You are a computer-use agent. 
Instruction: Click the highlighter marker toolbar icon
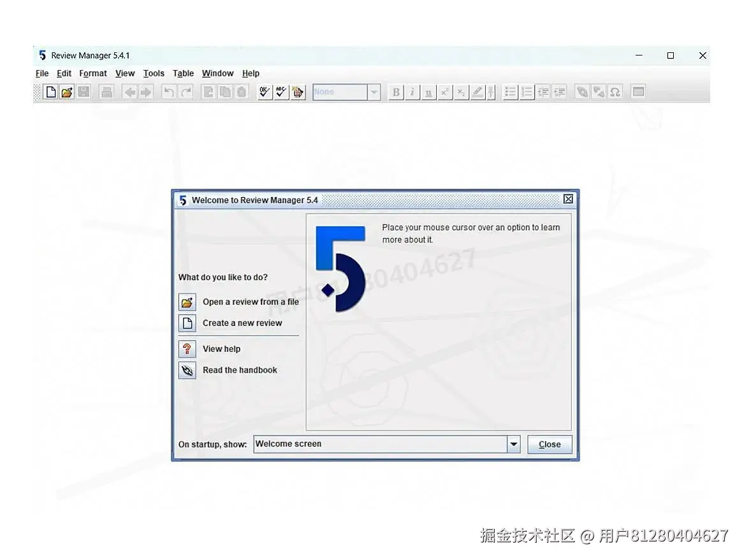pyautogui.click(x=478, y=92)
